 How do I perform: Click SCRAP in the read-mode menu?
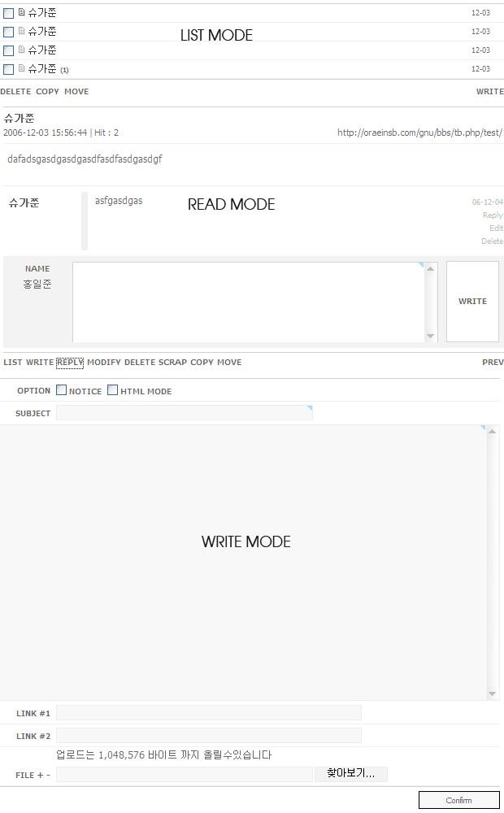[x=172, y=363]
